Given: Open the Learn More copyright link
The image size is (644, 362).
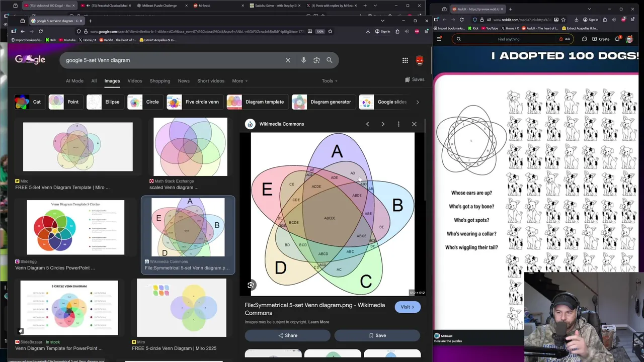Looking at the screenshot, I should [318, 322].
